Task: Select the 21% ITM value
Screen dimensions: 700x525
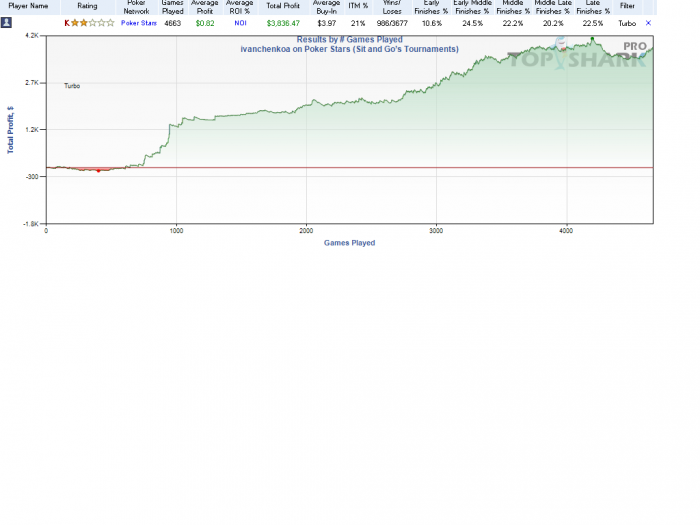Action: 358,23
